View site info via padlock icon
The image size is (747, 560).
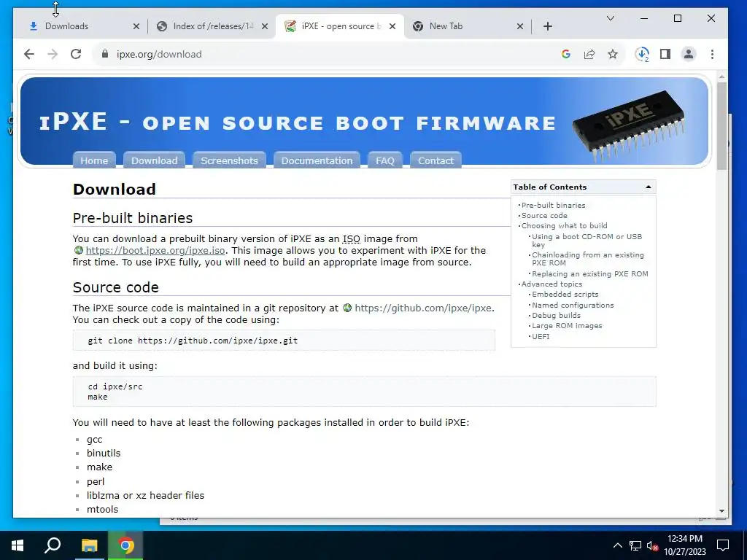(105, 54)
